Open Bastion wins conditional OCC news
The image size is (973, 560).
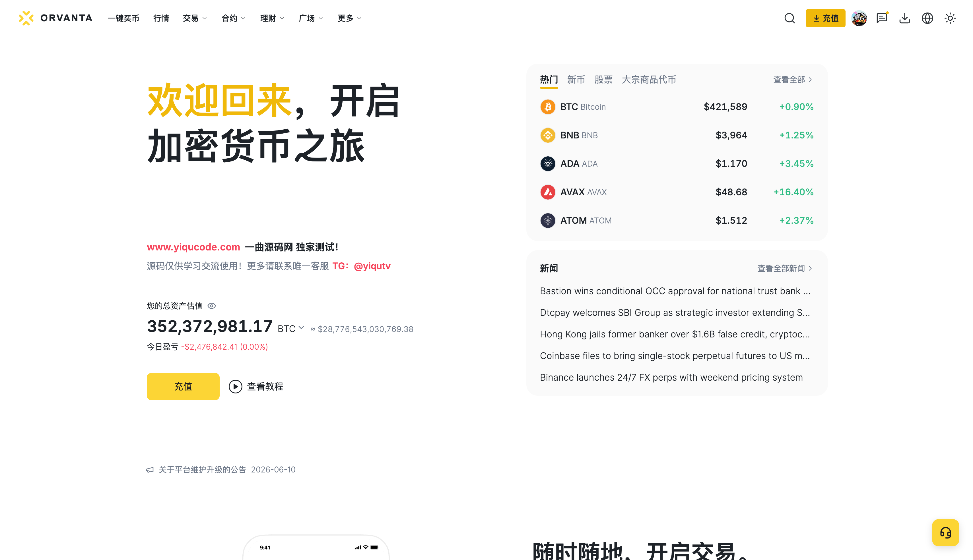[x=675, y=291]
